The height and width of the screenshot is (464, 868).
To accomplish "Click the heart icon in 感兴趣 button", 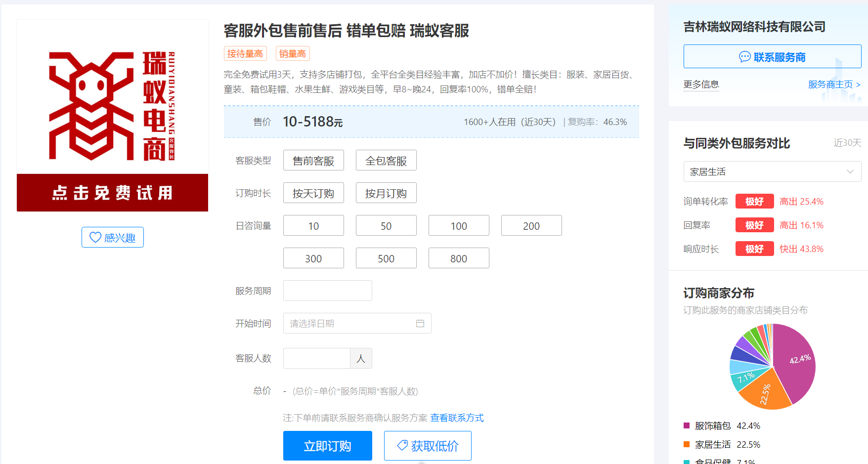I will pyautogui.click(x=95, y=238).
